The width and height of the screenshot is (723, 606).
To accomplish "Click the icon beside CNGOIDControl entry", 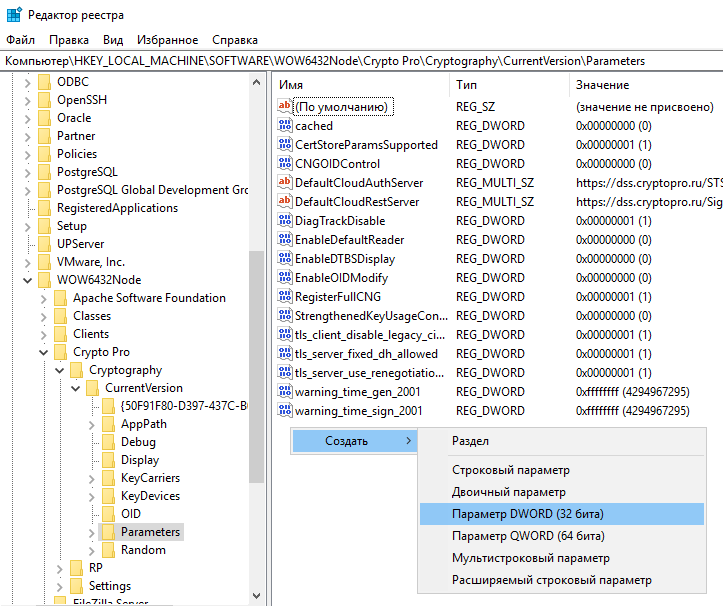I will (x=284, y=163).
